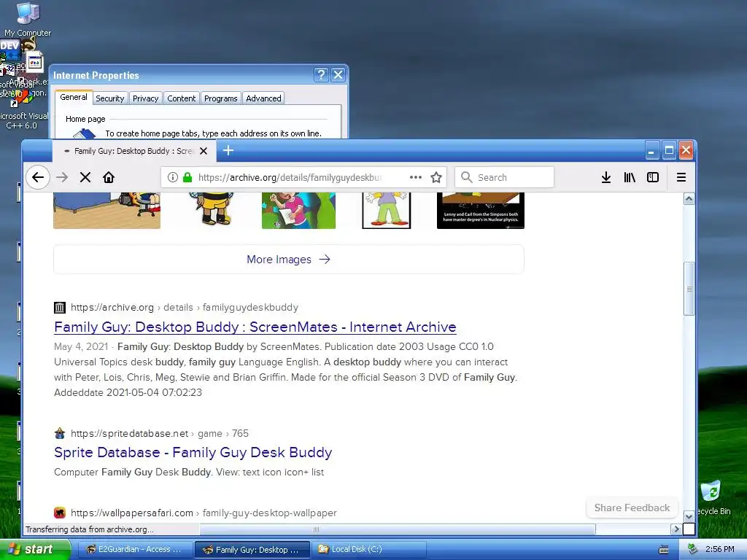747x560 pixels.
Task: Open the green background cartoon girl thumbnail
Action: tap(298, 210)
